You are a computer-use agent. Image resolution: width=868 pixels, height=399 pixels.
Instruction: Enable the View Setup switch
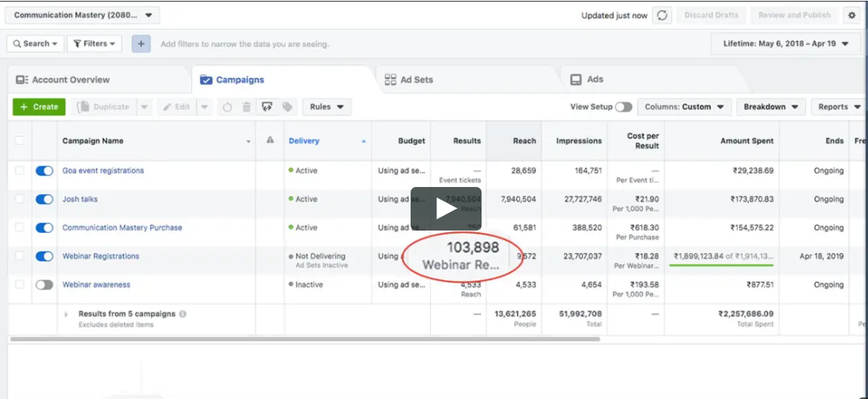pyautogui.click(x=624, y=107)
